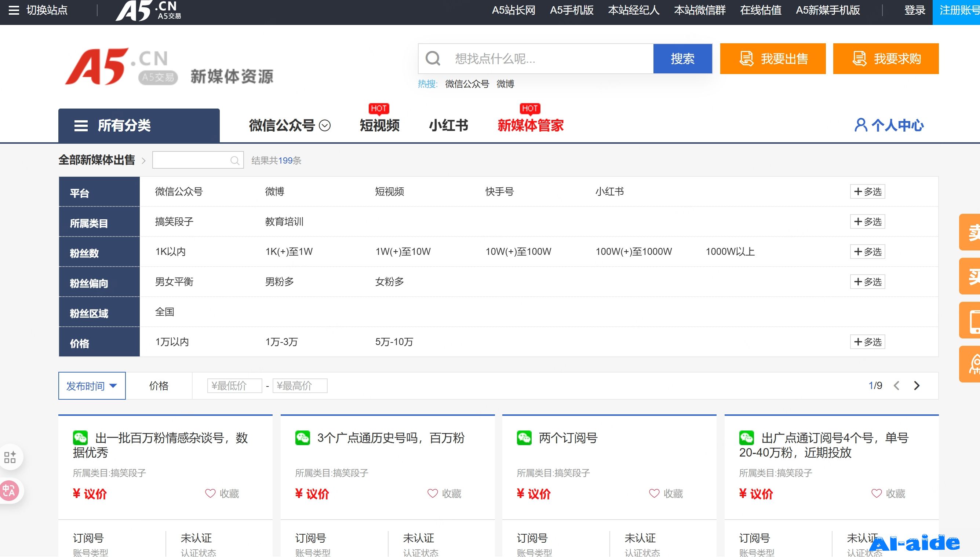Enable multi-select for 平台 row
Viewport: 980px width, 557px height.
867,192
